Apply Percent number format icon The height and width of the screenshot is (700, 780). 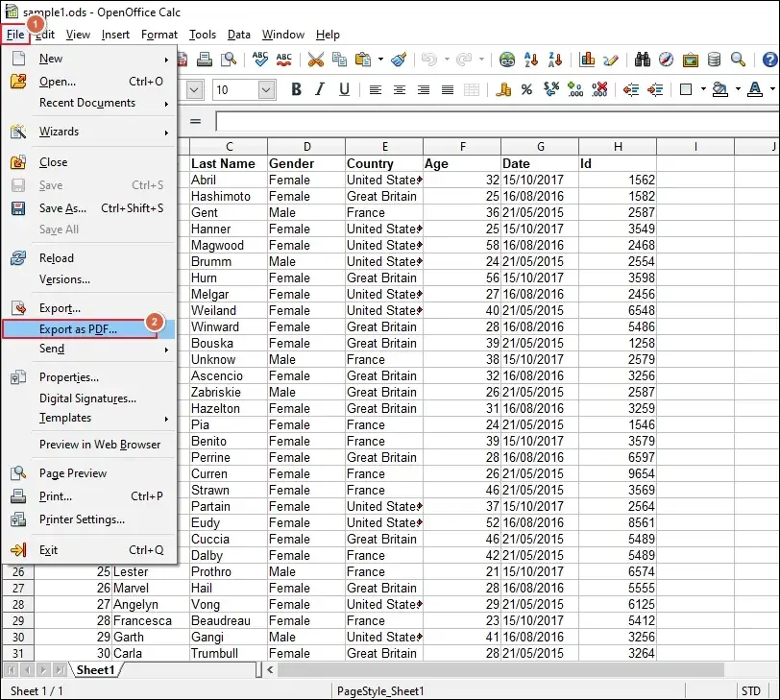pyautogui.click(x=526, y=89)
